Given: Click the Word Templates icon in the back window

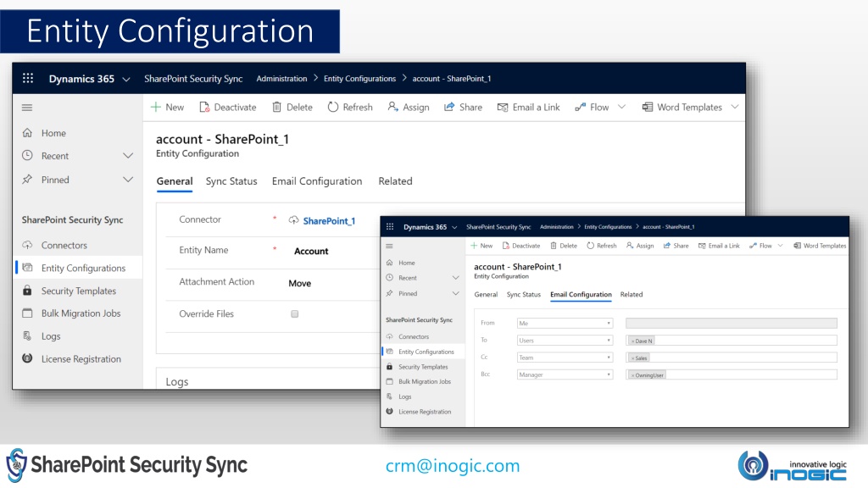Looking at the screenshot, I should tap(647, 107).
